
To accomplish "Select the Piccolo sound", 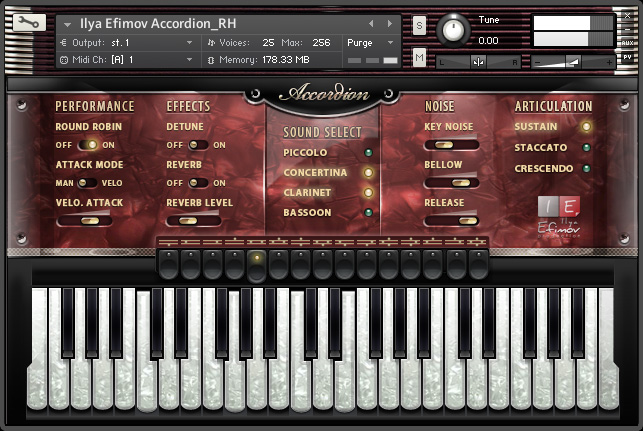I will [368, 153].
